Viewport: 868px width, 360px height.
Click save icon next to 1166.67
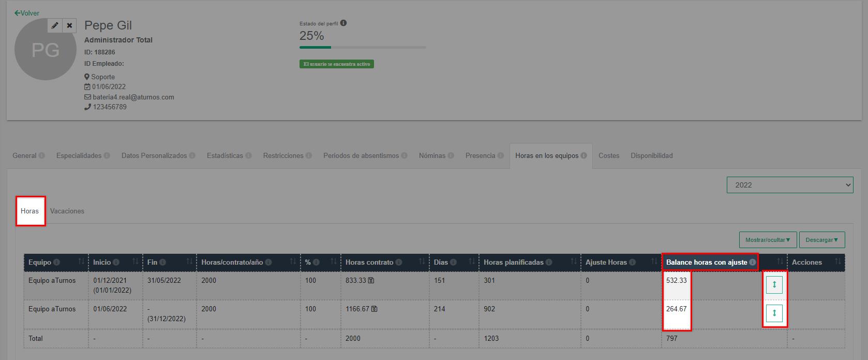pos(375,309)
